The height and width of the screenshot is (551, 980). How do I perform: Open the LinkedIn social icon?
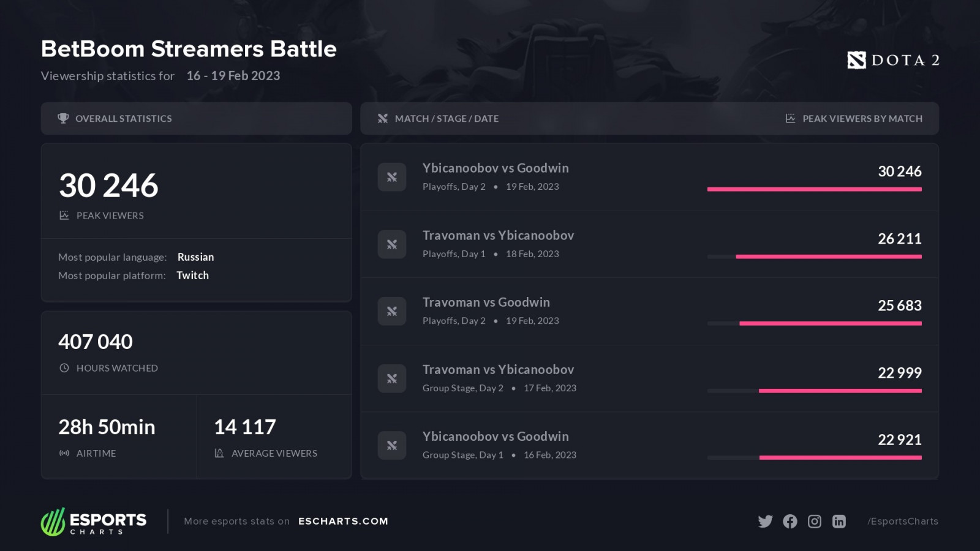tap(839, 521)
